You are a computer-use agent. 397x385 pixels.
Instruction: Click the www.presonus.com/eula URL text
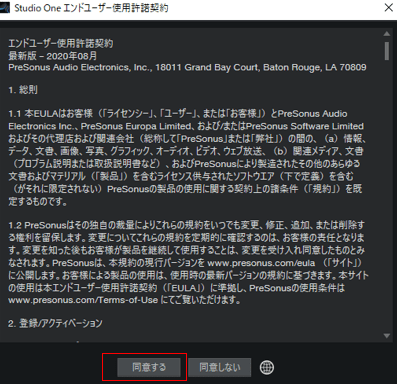[261, 263]
